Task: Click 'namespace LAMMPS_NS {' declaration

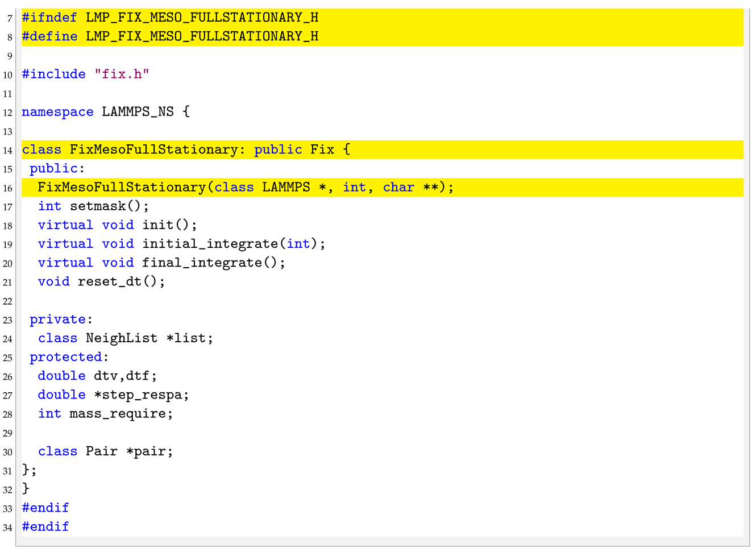Action: [x=106, y=112]
